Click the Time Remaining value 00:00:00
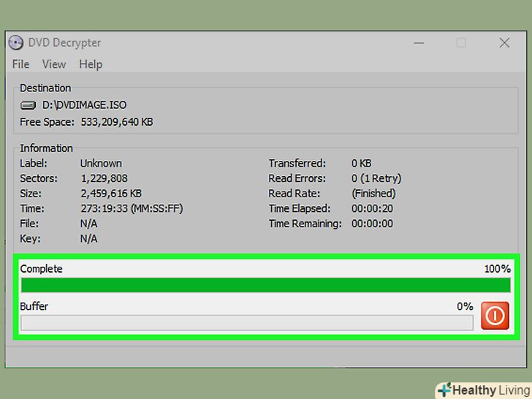532x399 pixels. (x=372, y=224)
